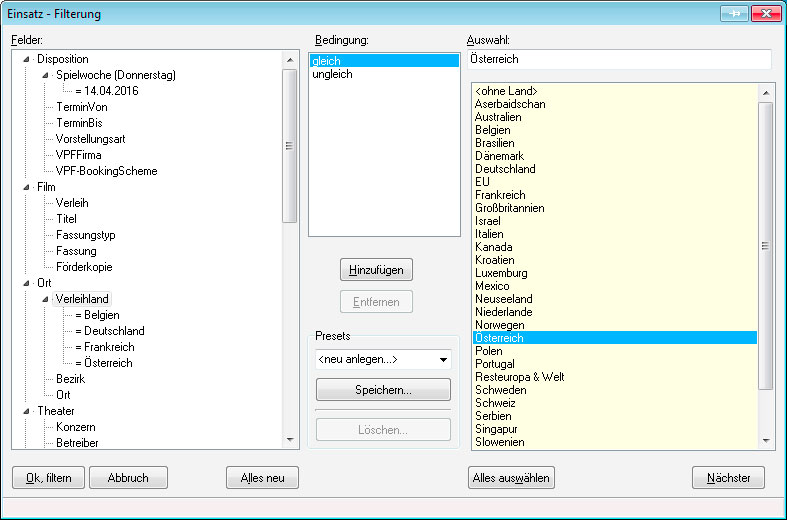Open the Presets dropdown
Screen dimensions: 787x520
click(x=442, y=359)
